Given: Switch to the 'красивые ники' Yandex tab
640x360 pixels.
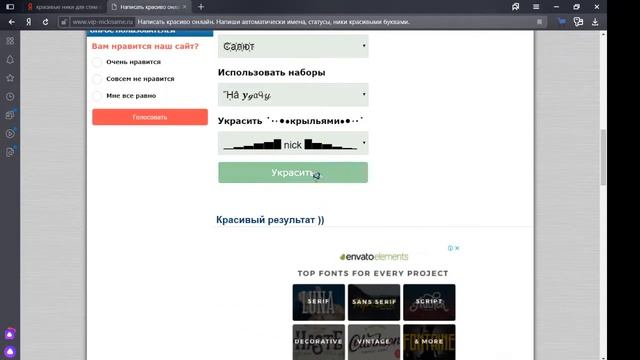Looking at the screenshot, I should tap(64, 7).
